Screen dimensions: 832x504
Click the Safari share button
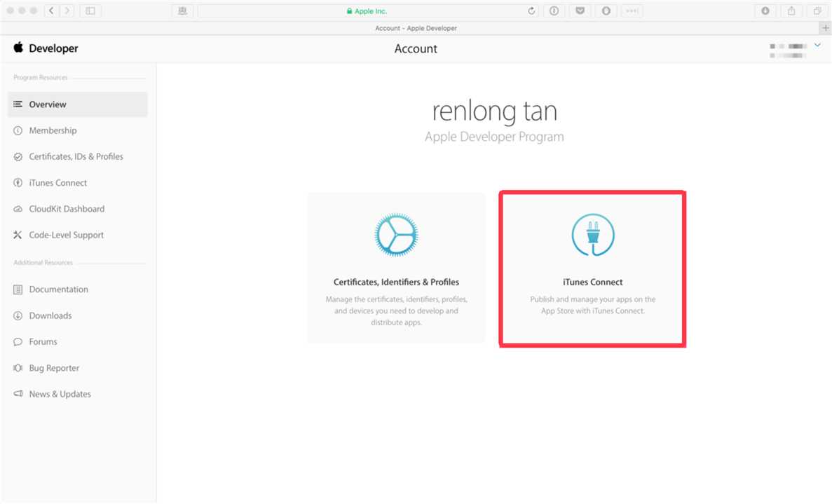point(791,11)
